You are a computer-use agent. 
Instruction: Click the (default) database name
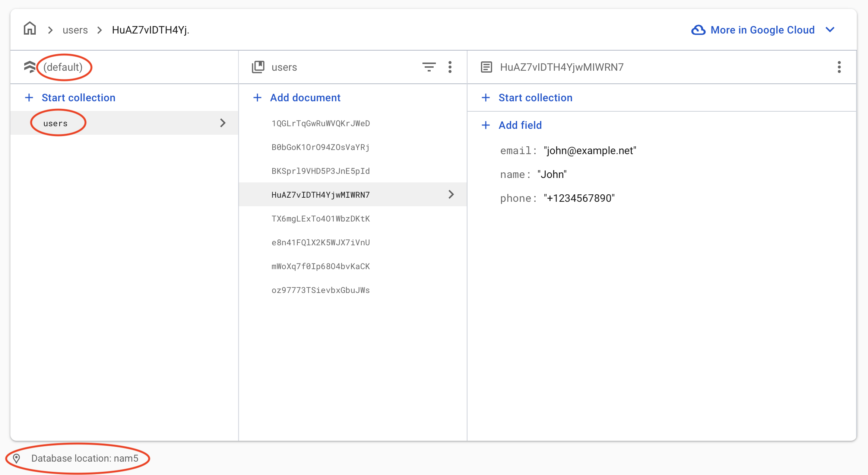pyautogui.click(x=63, y=67)
